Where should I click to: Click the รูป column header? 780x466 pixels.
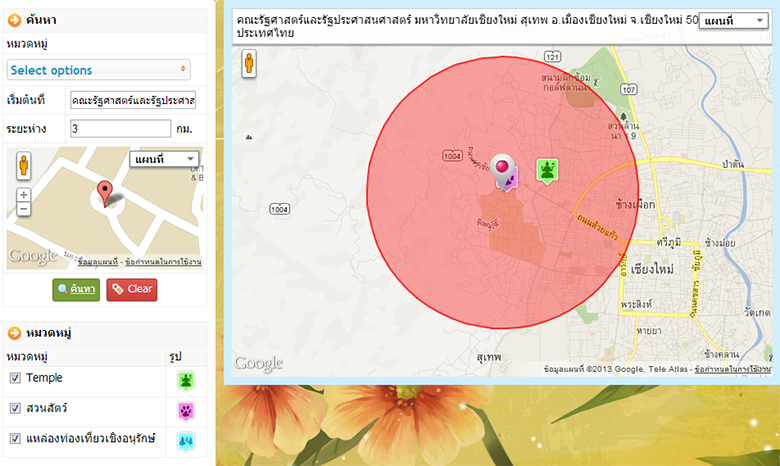pyautogui.click(x=175, y=357)
